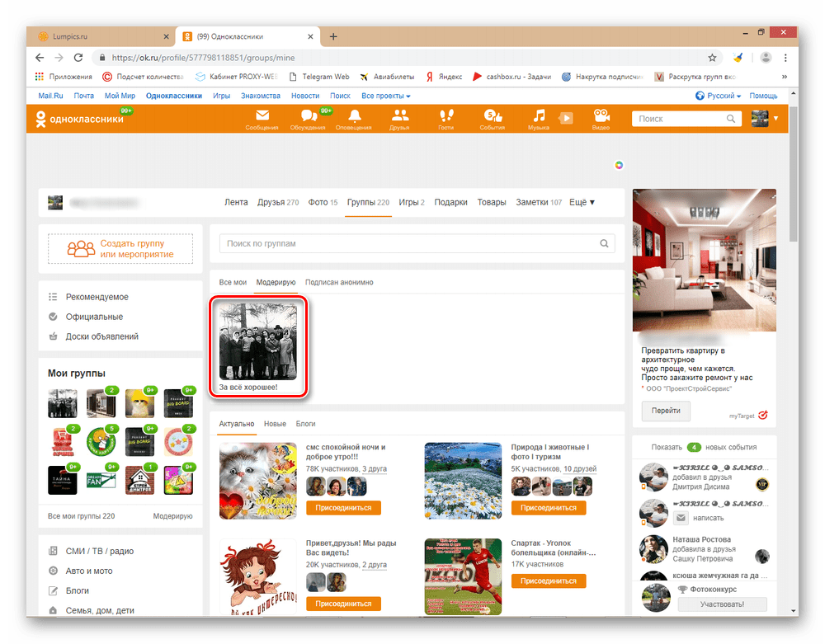This screenshot has height=644, width=825.
Task: Click the group search magnifier icon
Action: tap(604, 244)
